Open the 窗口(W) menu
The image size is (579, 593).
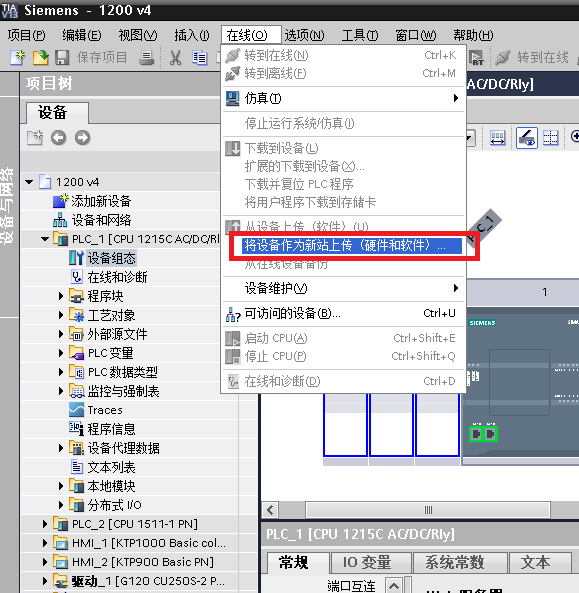(416, 35)
